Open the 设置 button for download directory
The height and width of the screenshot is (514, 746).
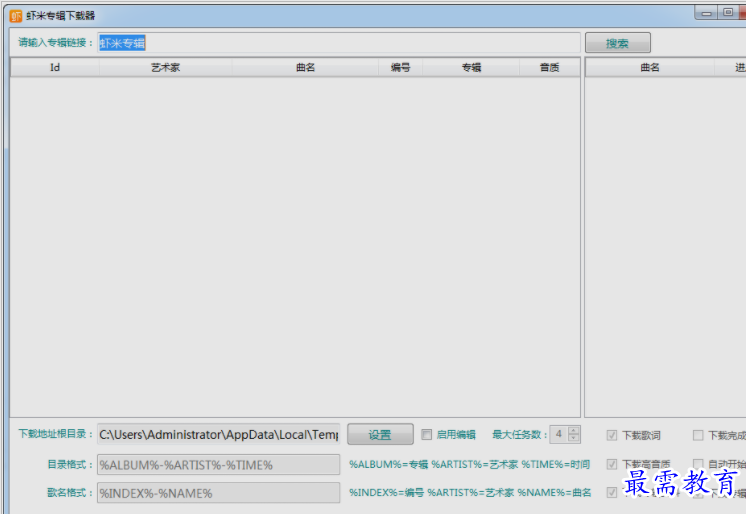click(x=380, y=434)
